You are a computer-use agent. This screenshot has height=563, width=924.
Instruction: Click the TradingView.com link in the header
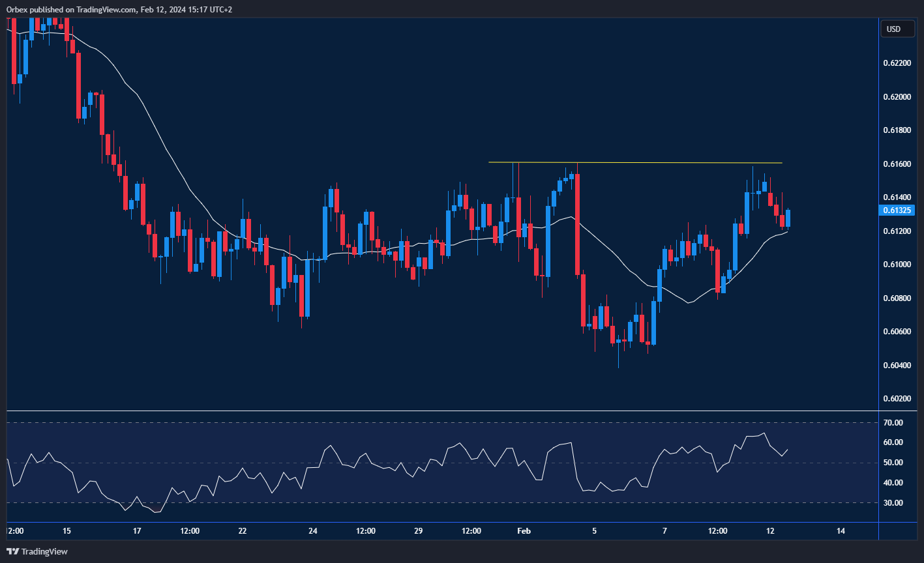coord(104,9)
